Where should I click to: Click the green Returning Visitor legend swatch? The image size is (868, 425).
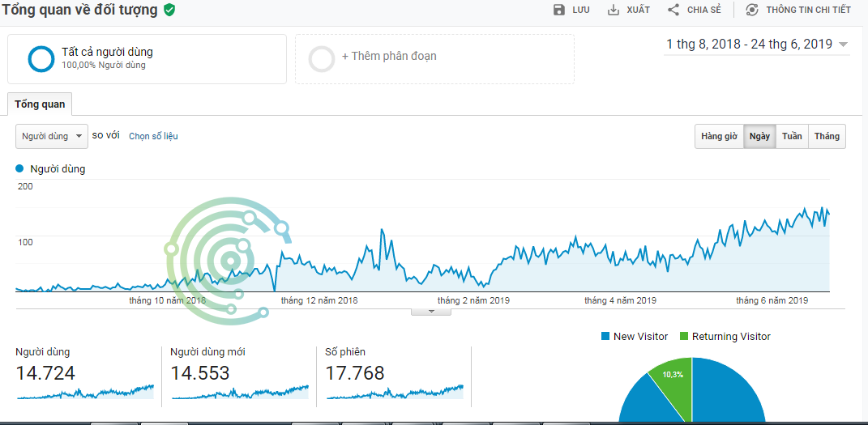(x=684, y=336)
